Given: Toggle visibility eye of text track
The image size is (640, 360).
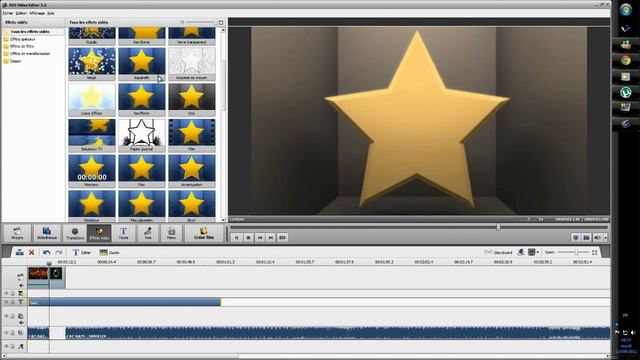Looking at the screenshot, I should 6,302.
